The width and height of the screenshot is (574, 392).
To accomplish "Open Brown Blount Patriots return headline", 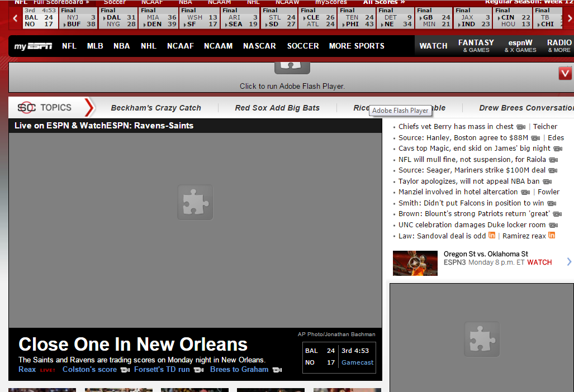I will click(x=474, y=213).
